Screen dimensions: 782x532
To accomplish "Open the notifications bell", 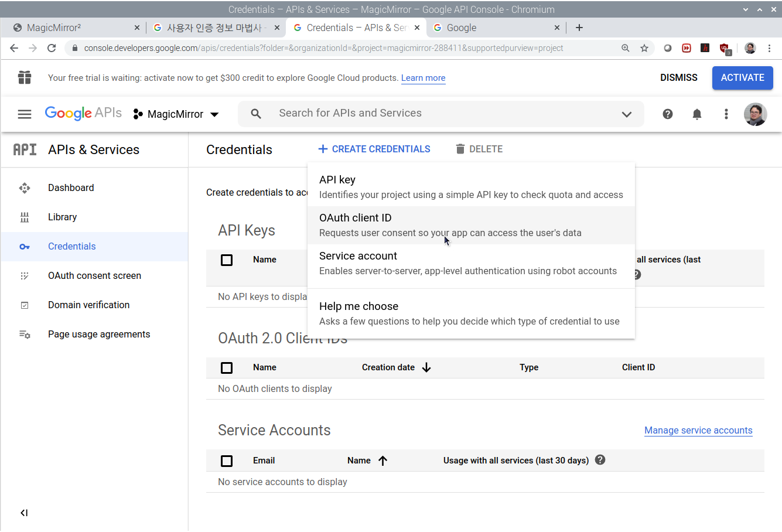I will (697, 114).
